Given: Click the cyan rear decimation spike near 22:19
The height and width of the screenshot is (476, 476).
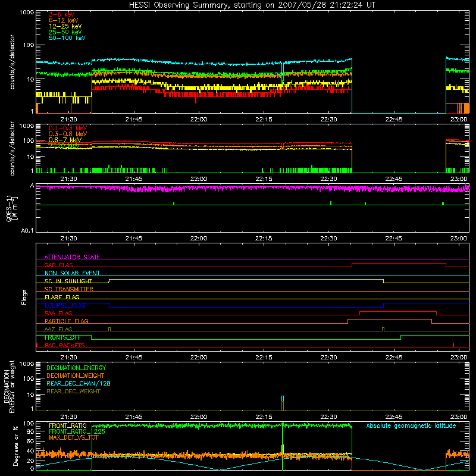Looking at the screenshot, I should (283, 399).
